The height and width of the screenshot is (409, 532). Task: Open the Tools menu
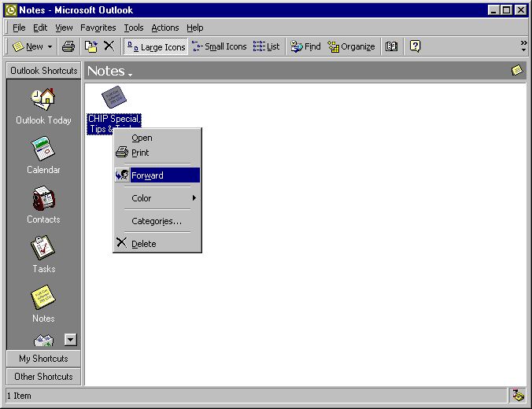pos(133,28)
